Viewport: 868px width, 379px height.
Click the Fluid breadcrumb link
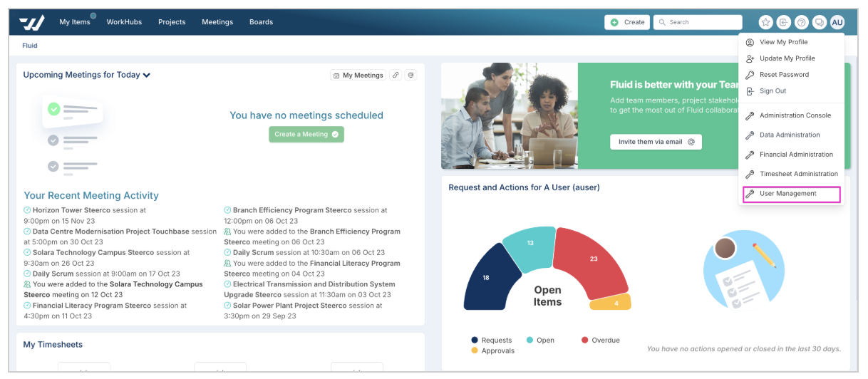point(30,46)
